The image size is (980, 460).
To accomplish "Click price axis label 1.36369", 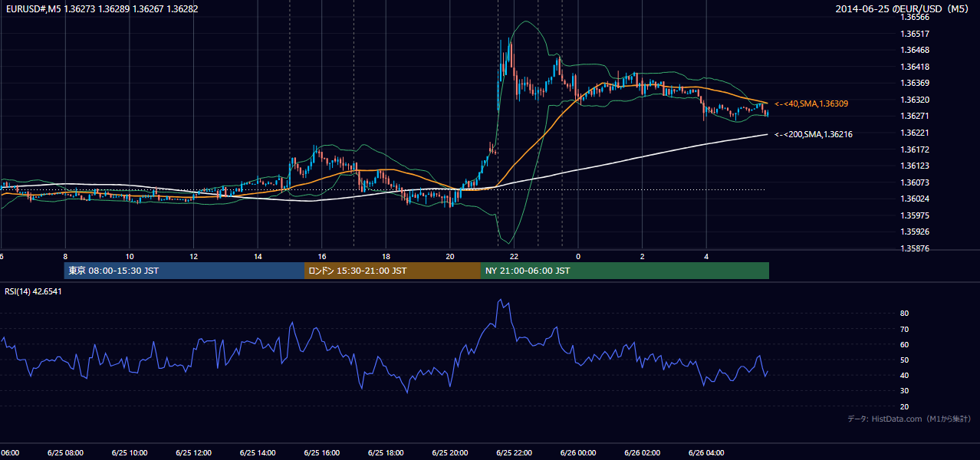I will (915, 83).
